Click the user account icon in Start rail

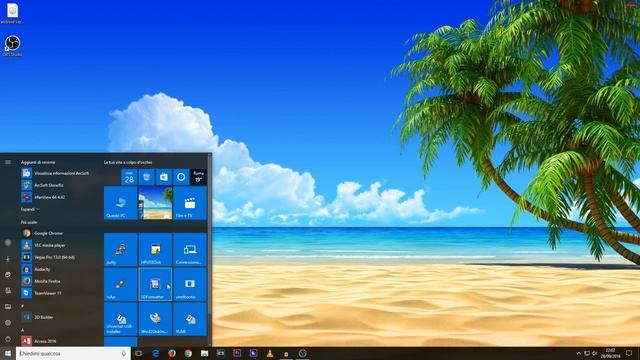pyautogui.click(x=8, y=242)
